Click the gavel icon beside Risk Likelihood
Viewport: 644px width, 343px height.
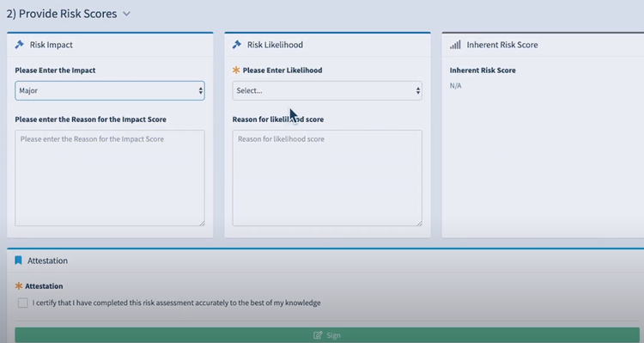coord(237,45)
